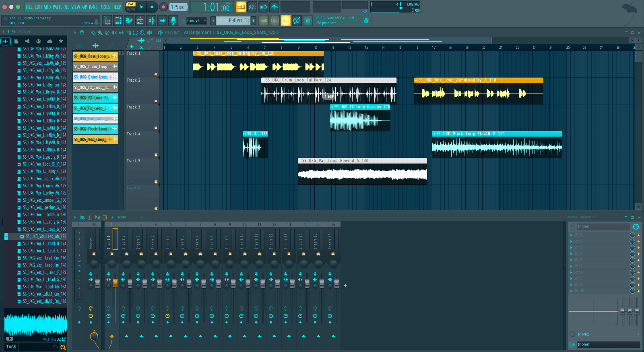Choose the playlist Zoom magnifier tool
The width and height of the screenshot is (644, 352).
click(x=142, y=33)
